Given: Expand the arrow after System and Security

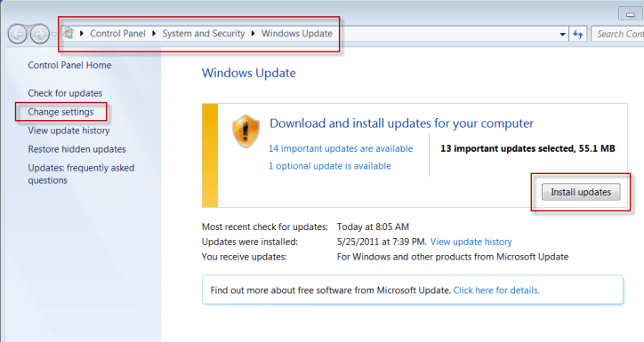Looking at the screenshot, I should (x=253, y=33).
